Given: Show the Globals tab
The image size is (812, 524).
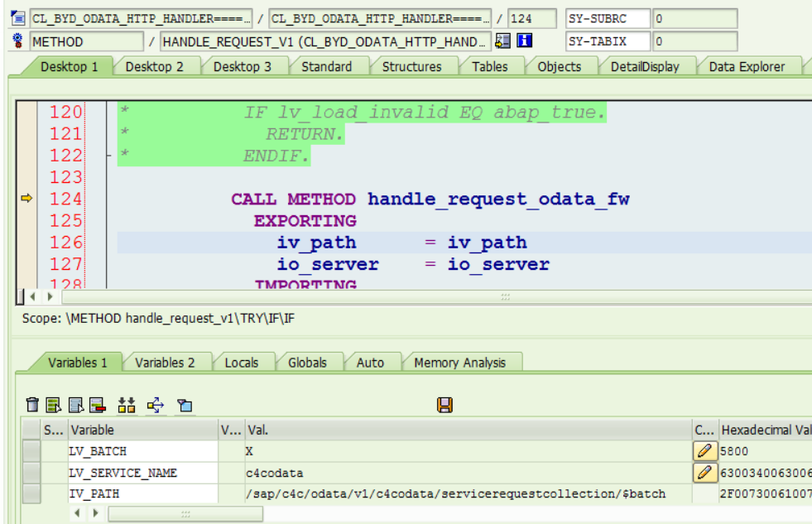Looking at the screenshot, I should click(307, 363).
